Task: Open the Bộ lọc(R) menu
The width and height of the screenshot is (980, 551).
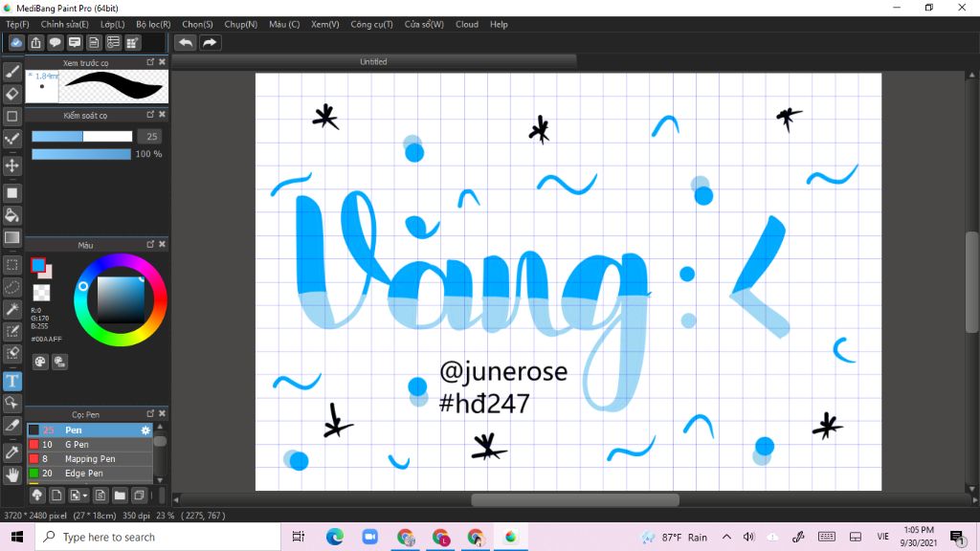Action: pos(153,24)
